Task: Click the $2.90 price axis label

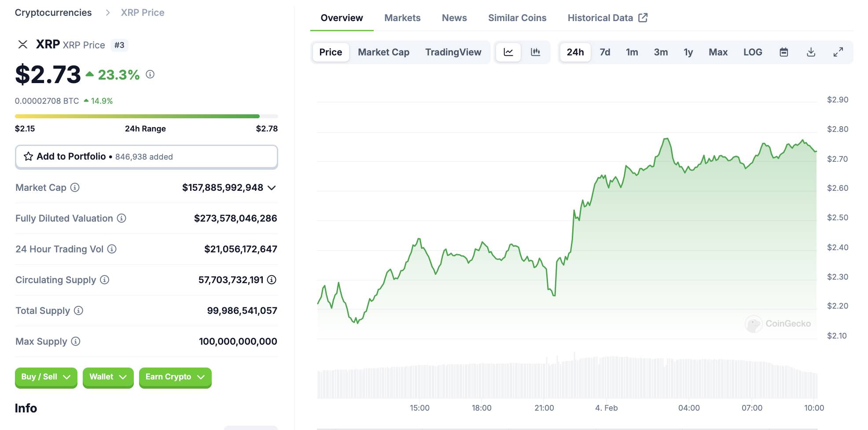Action: tap(838, 100)
